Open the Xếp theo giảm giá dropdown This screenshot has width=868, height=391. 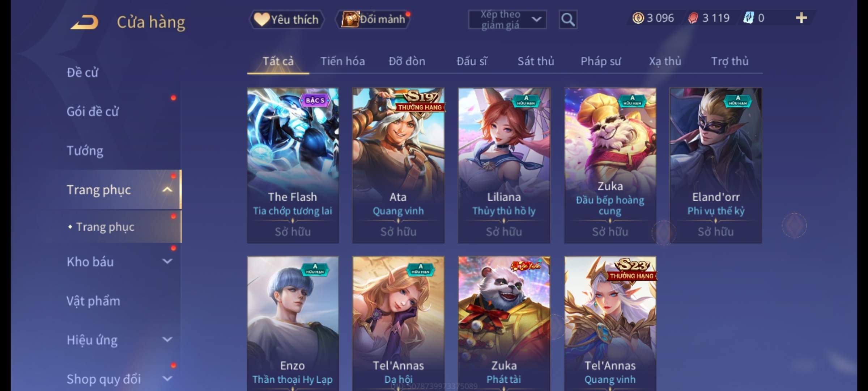pos(507,20)
